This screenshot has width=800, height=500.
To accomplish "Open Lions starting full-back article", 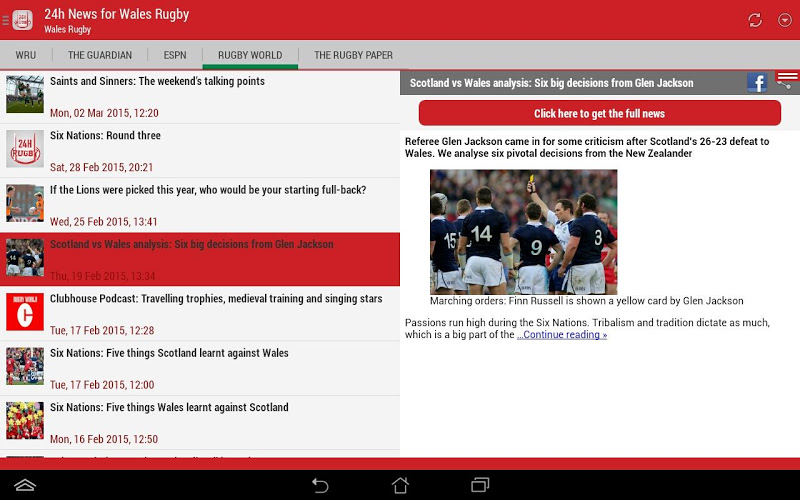I will point(200,205).
